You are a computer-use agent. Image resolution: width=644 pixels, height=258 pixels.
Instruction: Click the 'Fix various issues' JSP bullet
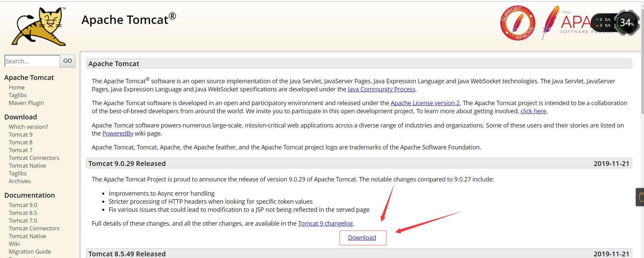pyautogui.click(x=239, y=210)
